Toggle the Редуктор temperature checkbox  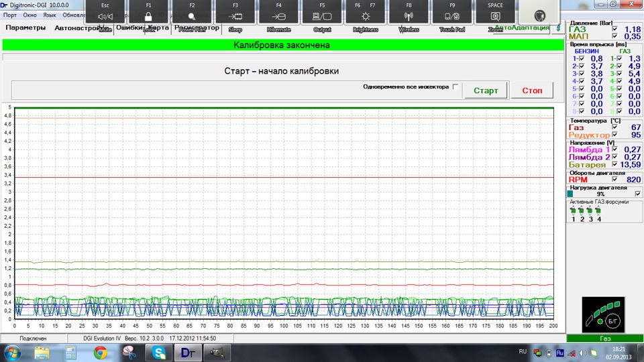point(614,134)
